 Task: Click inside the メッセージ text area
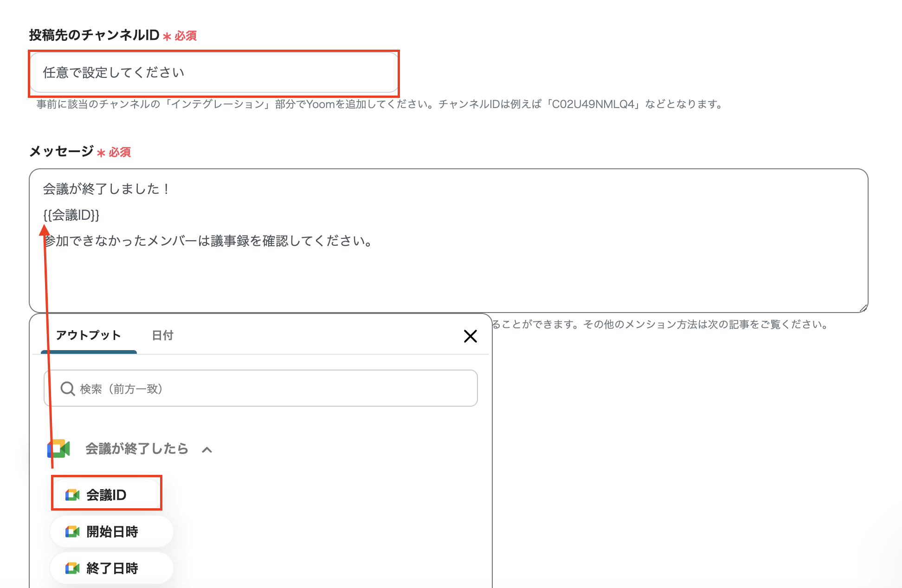point(448,241)
